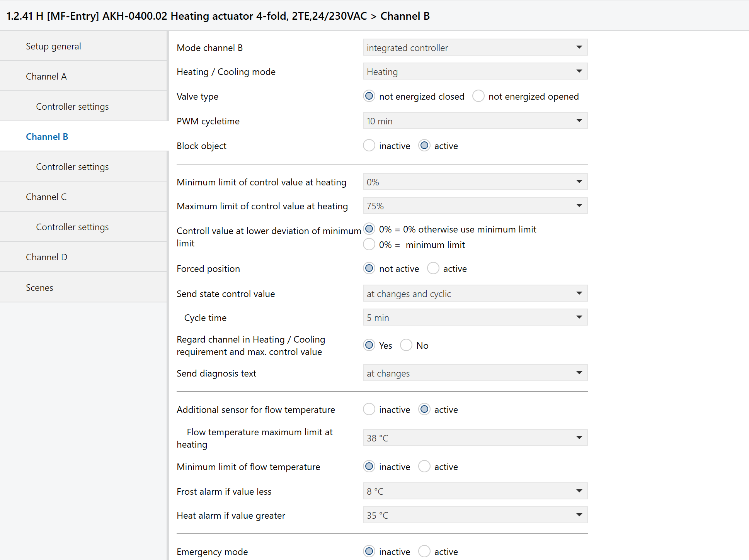This screenshot has height=560, width=749.
Task: Go to Scenes page
Action: (39, 287)
